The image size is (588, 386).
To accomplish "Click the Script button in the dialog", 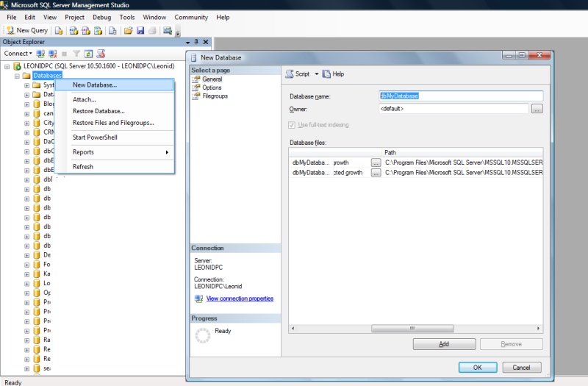I will point(298,74).
